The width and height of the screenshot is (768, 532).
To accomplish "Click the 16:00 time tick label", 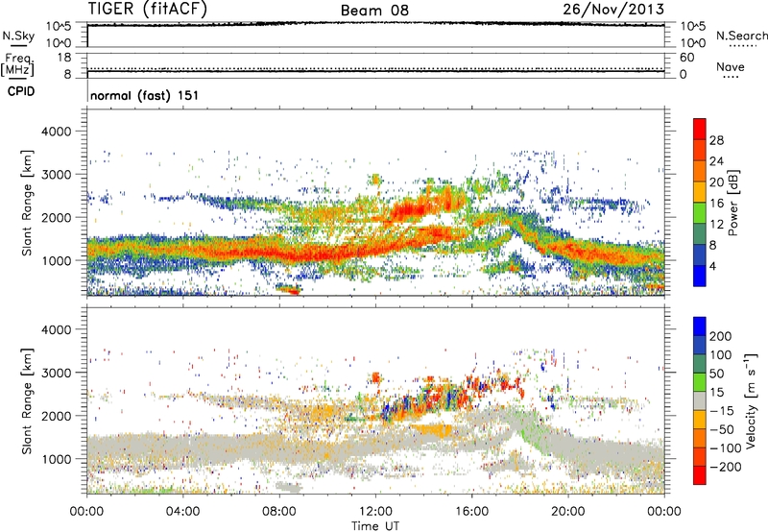I will point(471,512).
